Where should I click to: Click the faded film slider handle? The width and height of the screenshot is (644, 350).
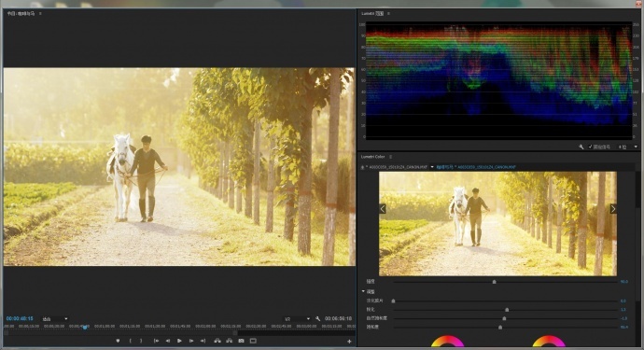click(393, 301)
